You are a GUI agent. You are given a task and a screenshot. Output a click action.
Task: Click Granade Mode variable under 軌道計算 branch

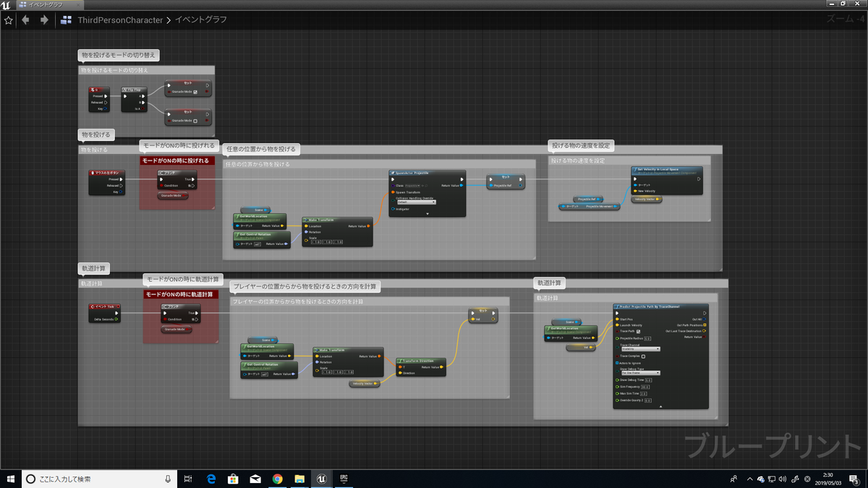(177, 329)
